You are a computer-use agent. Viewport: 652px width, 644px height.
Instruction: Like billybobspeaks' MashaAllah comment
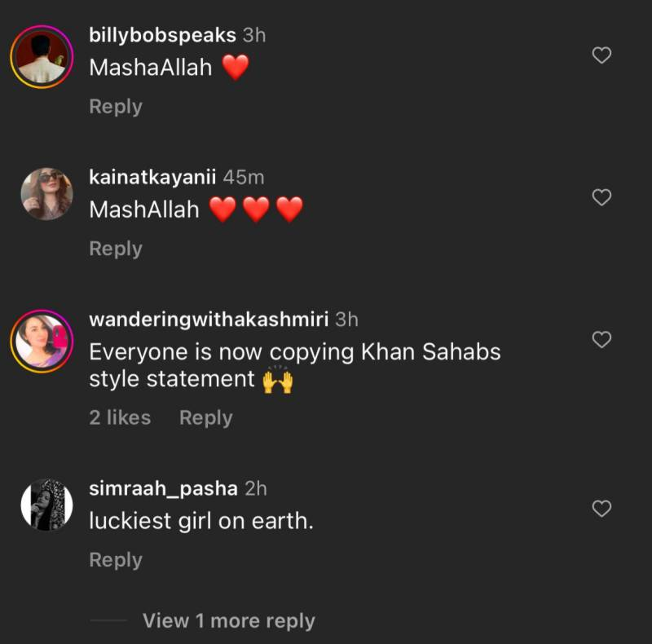tap(601, 55)
